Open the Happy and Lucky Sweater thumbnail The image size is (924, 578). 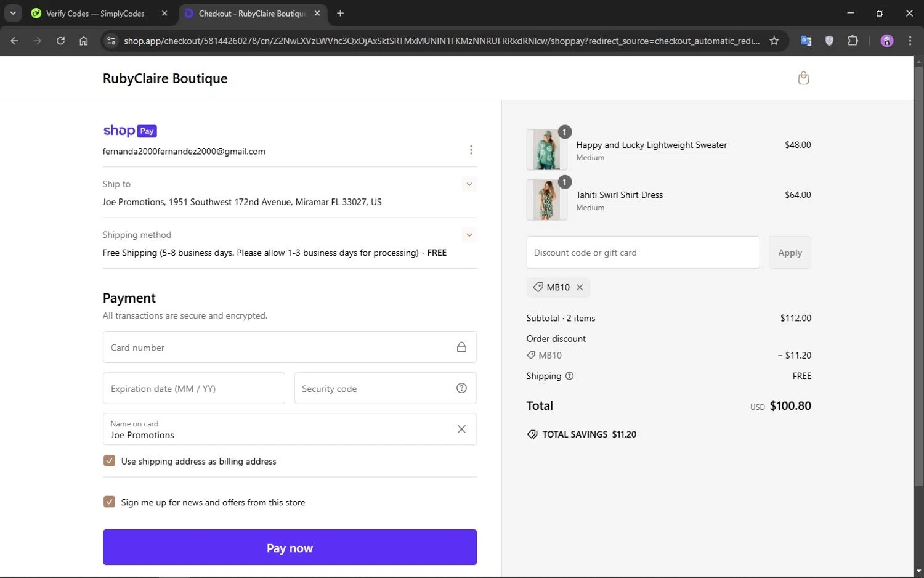547,150
